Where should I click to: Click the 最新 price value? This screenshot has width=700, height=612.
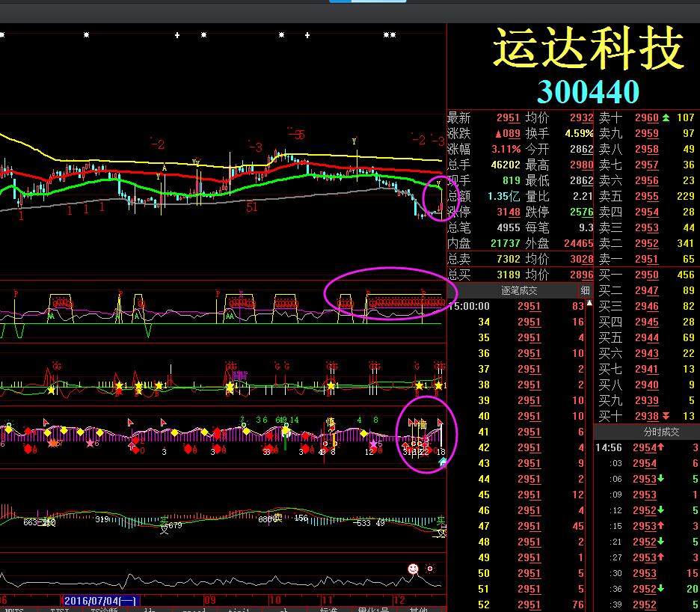pos(509,118)
